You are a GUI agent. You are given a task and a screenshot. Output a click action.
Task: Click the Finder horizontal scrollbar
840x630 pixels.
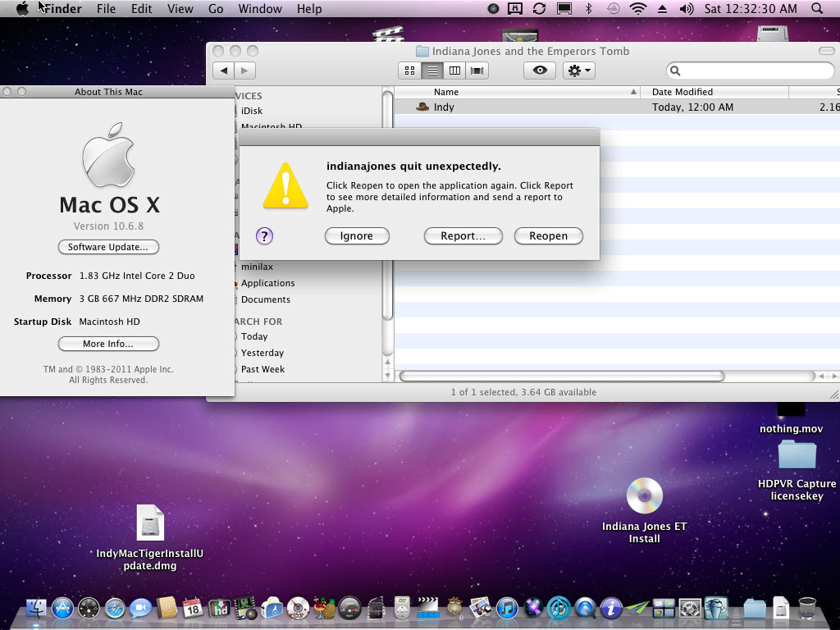562,376
